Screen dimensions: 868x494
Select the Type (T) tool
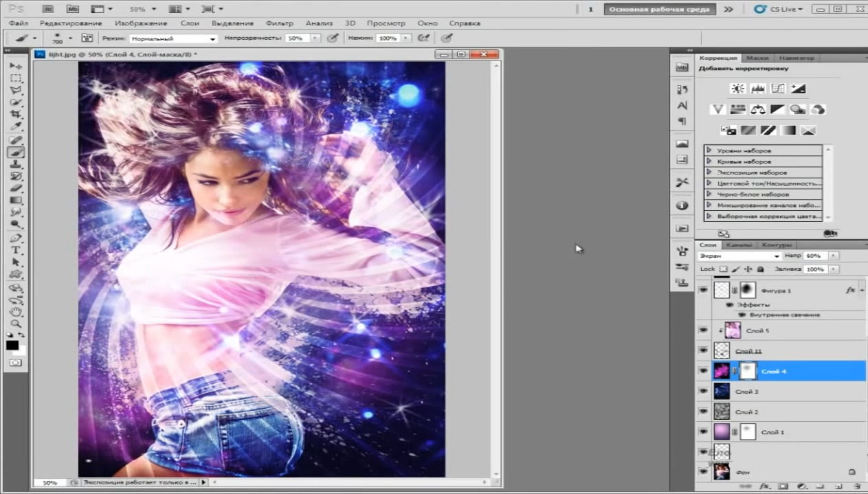(15, 250)
